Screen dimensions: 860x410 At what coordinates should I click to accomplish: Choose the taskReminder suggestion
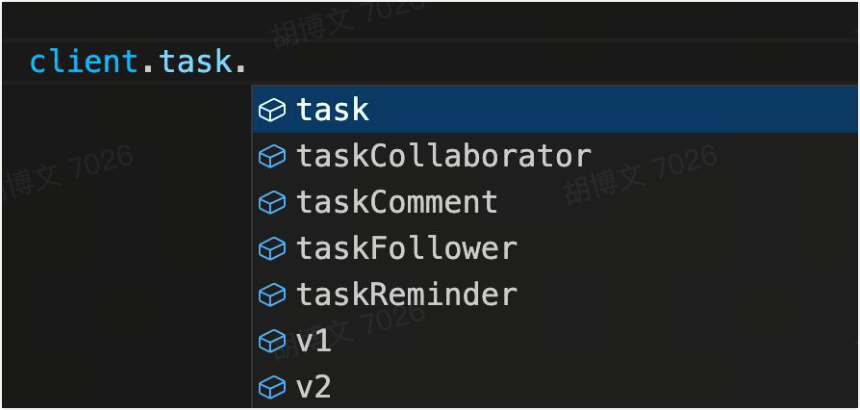pyautogui.click(x=407, y=295)
